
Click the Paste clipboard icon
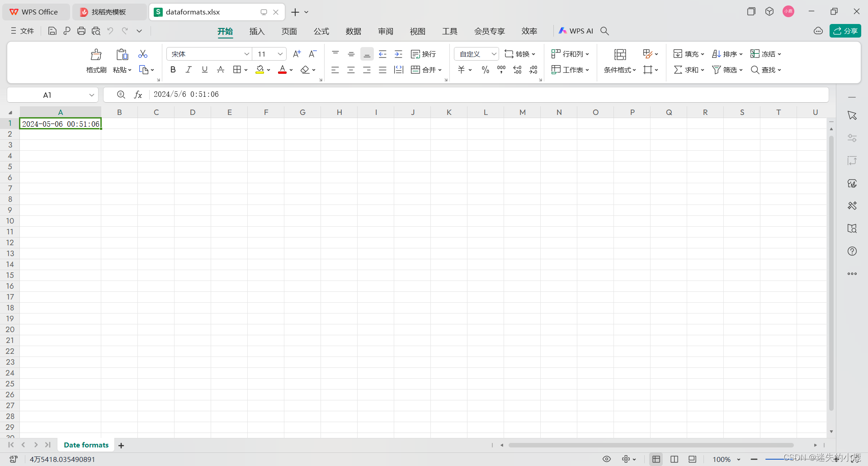pos(122,54)
